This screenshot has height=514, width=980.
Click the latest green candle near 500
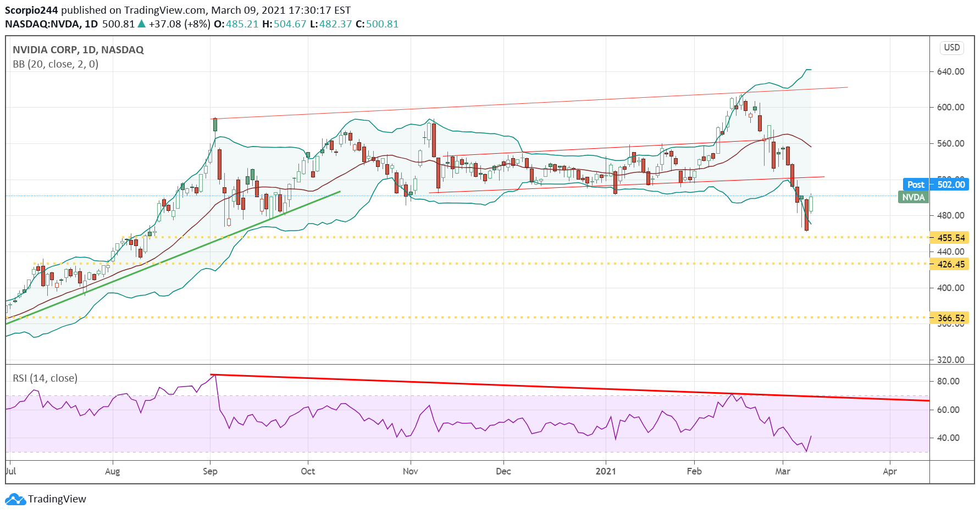point(811,203)
